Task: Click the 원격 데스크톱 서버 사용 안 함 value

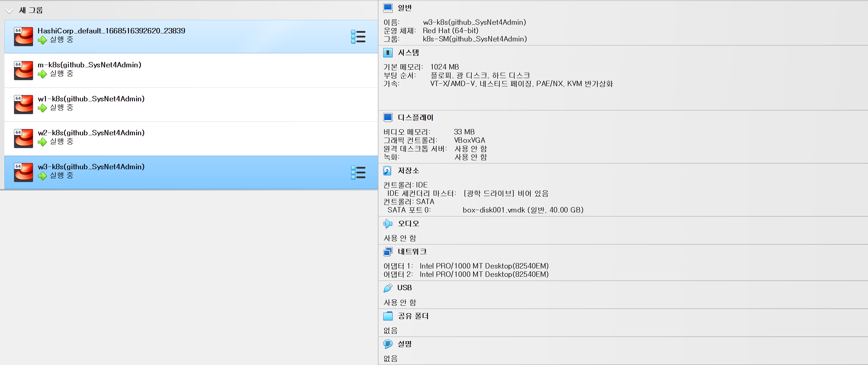Action: (x=470, y=149)
